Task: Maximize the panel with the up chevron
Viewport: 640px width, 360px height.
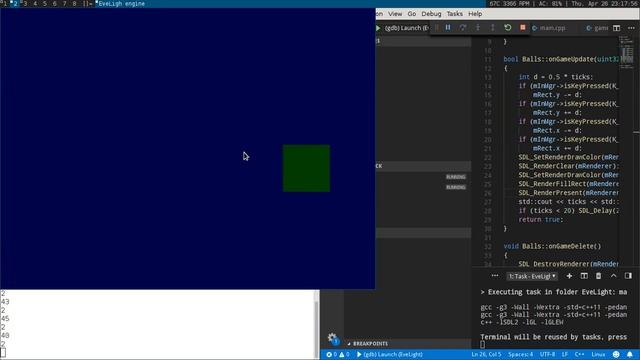Action: 613,276
